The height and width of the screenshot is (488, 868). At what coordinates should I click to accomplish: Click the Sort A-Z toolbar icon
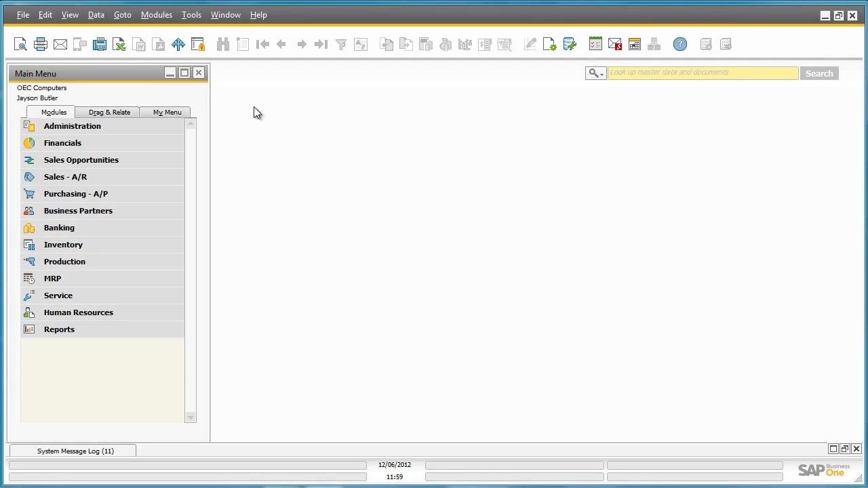click(361, 45)
